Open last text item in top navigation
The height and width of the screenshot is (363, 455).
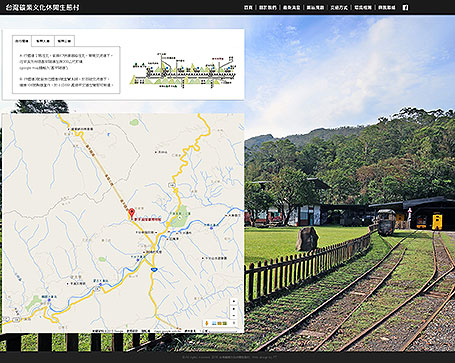coord(387,7)
